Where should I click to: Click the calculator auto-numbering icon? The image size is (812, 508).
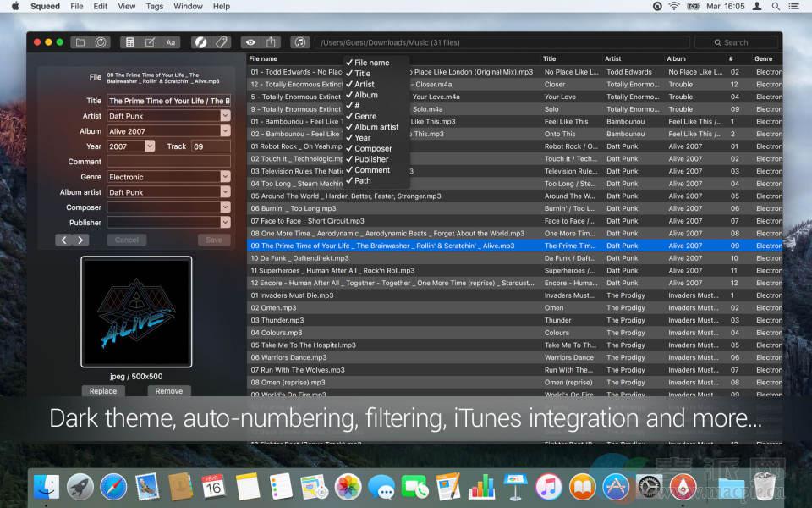point(129,42)
